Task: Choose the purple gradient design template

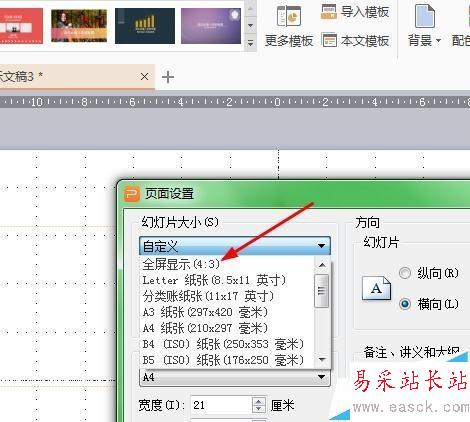Action: pos(211,26)
